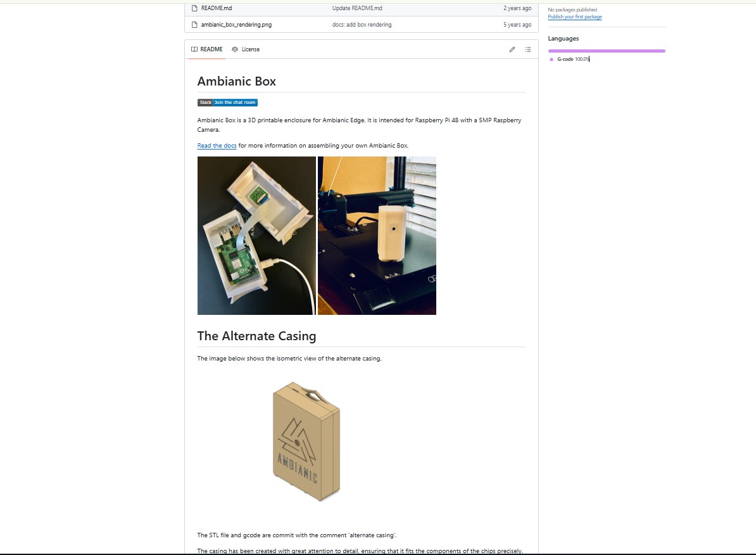Click the 'STL file and gcode' sentence
Screen dimensions: 756x555
(297, 535)
